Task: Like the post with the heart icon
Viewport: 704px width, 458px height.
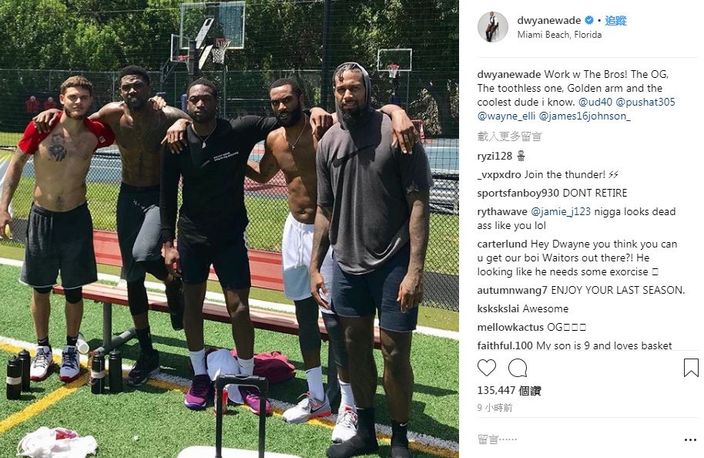Action: click(486, 368)
